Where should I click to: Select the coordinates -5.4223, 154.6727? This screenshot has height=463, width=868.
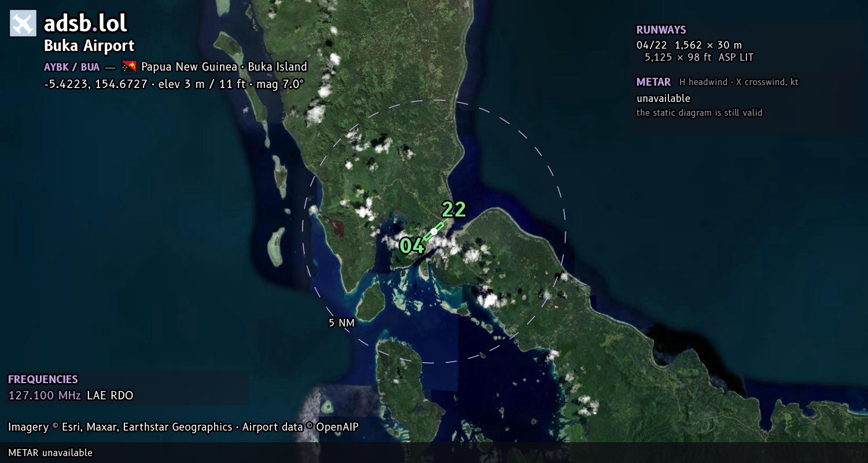(95, 84)
